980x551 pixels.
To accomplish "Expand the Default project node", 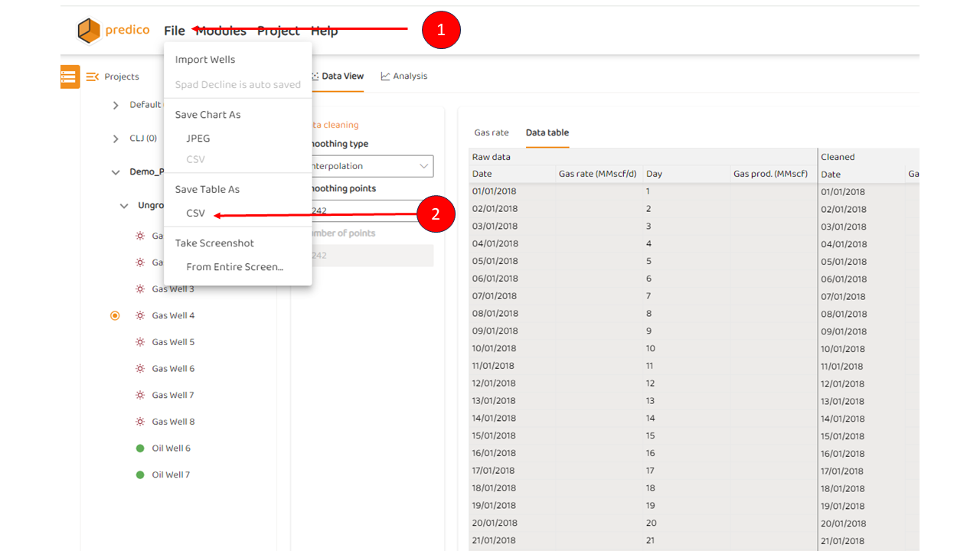I will tap(116, 105).
